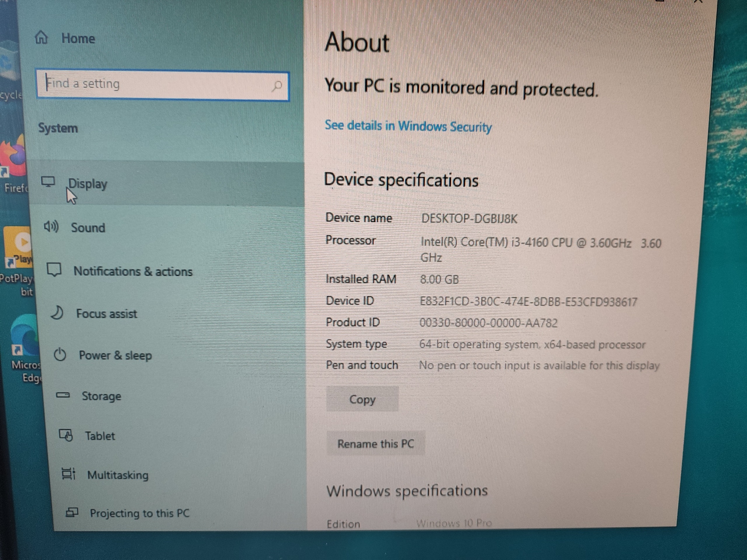
Task: Click the Tablet icon in sidebar
Action: (x=66, y=435)
